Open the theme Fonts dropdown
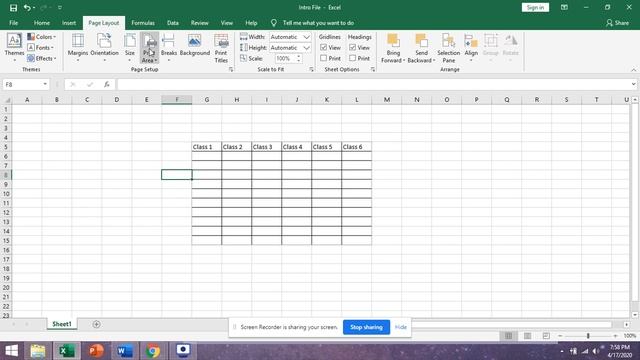This screenshot has height=360, width=640. pyautogui.click(x=41, y=48)
